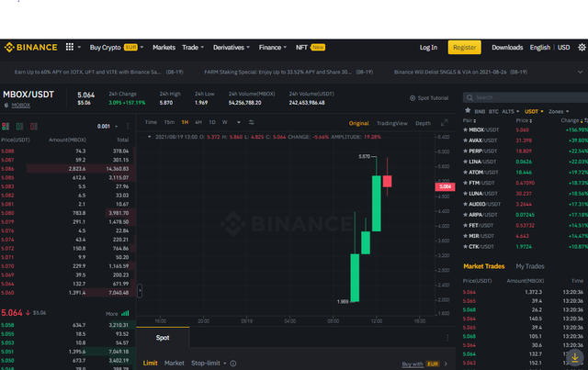Favorite the LUNA/USDT pair star
This screenshot has height=370, width=588.
pyautogui.click(x=466, y=194)
